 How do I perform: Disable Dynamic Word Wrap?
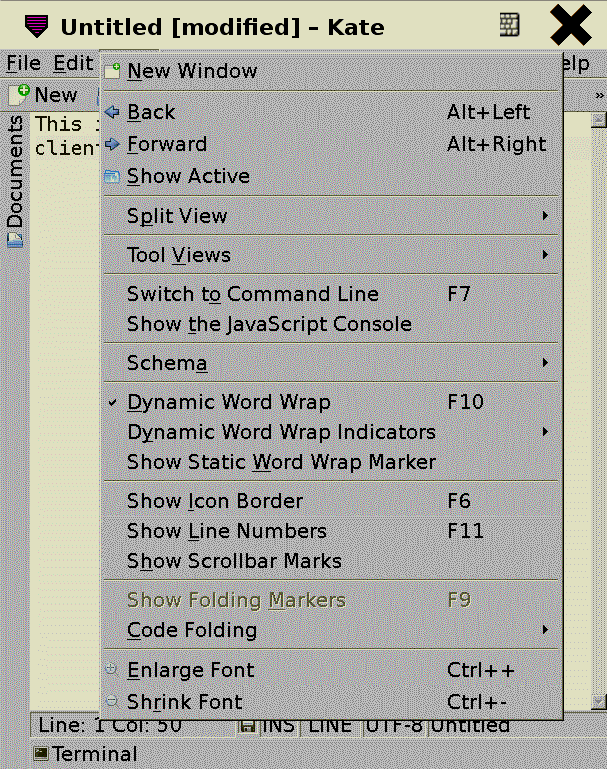coord(228,402)
